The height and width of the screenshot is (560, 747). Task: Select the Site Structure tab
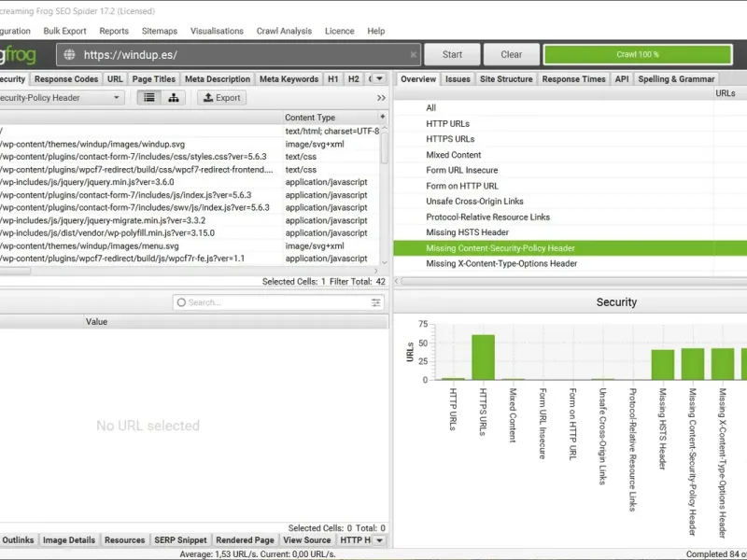tap(506, 79)
